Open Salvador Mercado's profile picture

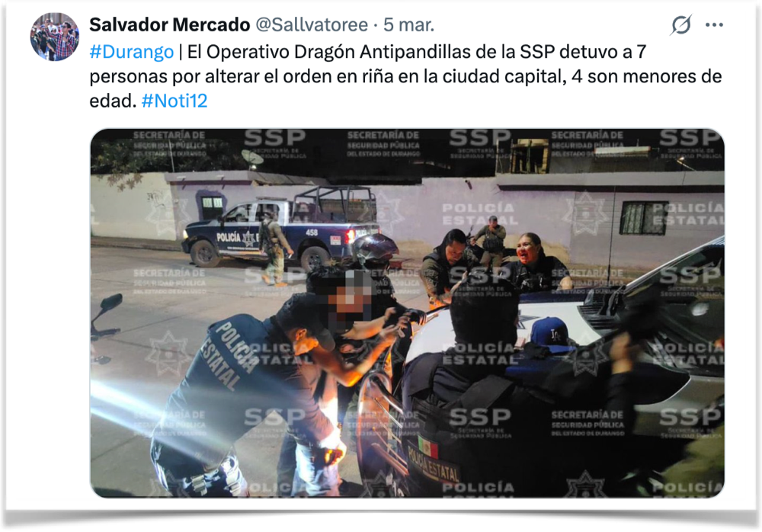click(54, 37)
